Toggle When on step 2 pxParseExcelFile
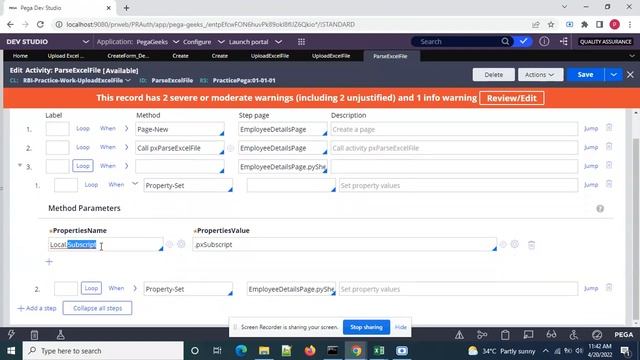 tap(108, 147)
